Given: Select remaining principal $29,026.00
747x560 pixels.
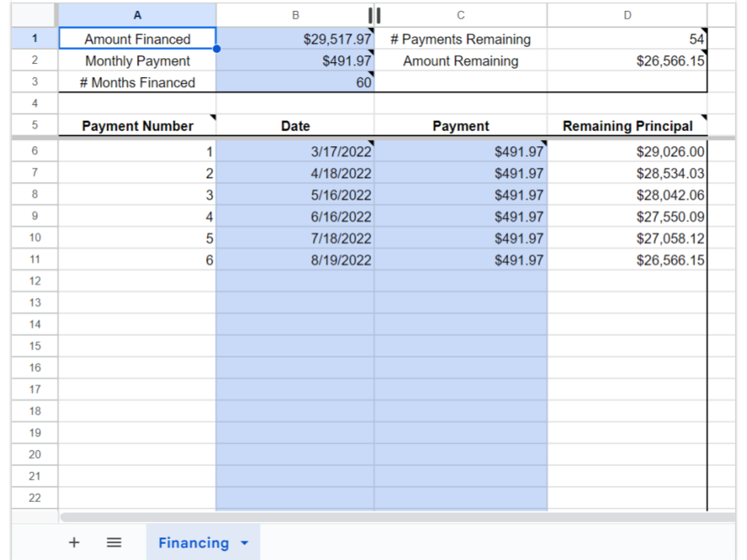Looking at the screenshot, I should tap(627, 152).
